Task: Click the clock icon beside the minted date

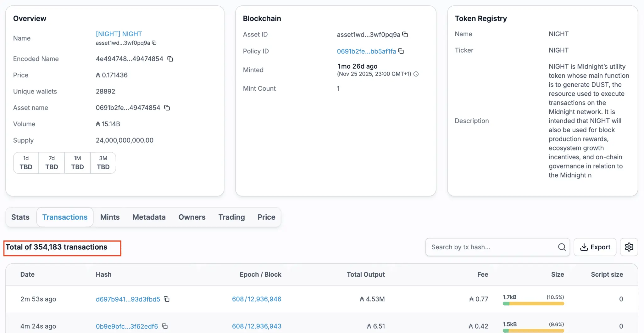Action: 416,74
